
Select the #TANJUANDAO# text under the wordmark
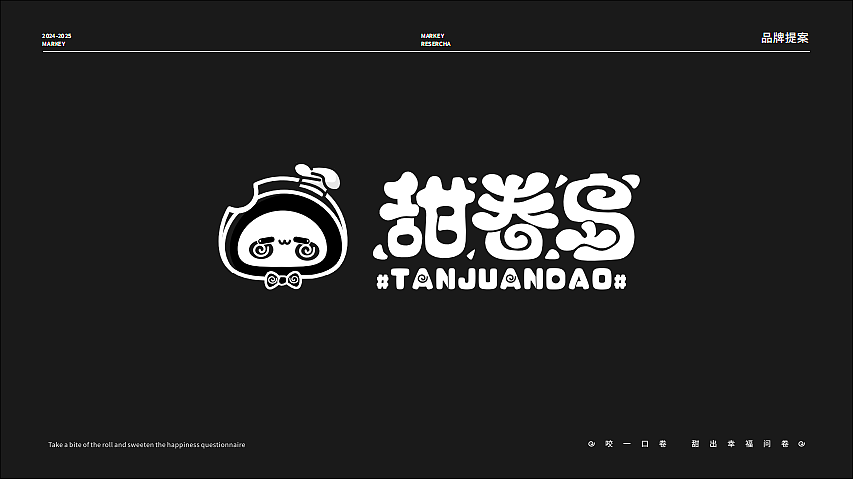pos(502,281)
